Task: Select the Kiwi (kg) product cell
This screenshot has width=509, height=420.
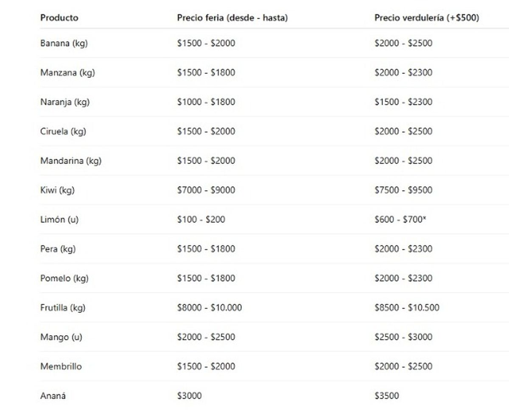Action: [57, 190]
